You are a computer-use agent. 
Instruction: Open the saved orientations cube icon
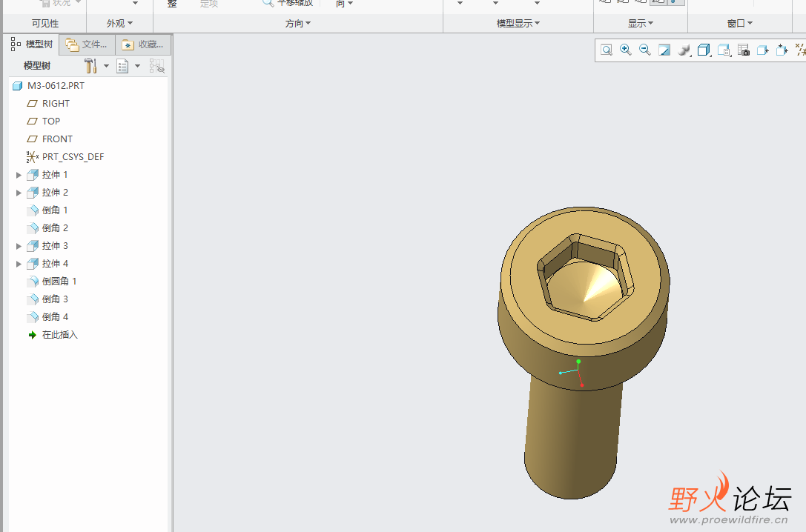(704, 50)
